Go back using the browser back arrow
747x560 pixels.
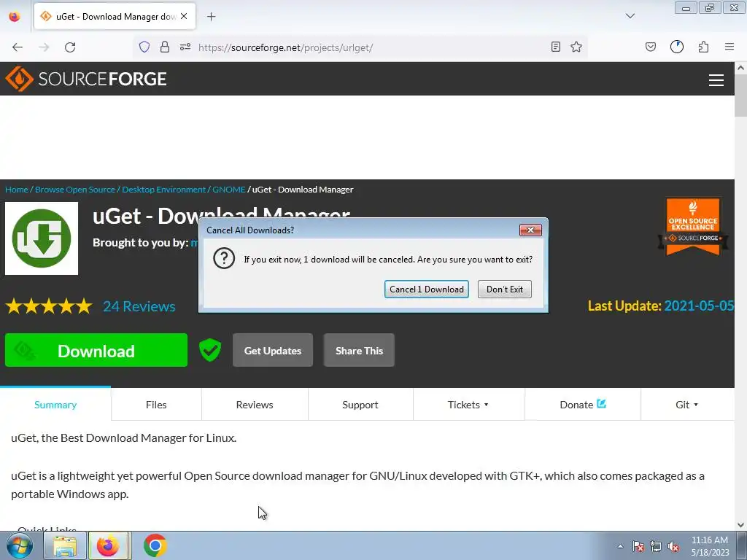pyautogui.click(x=18, y=47)
